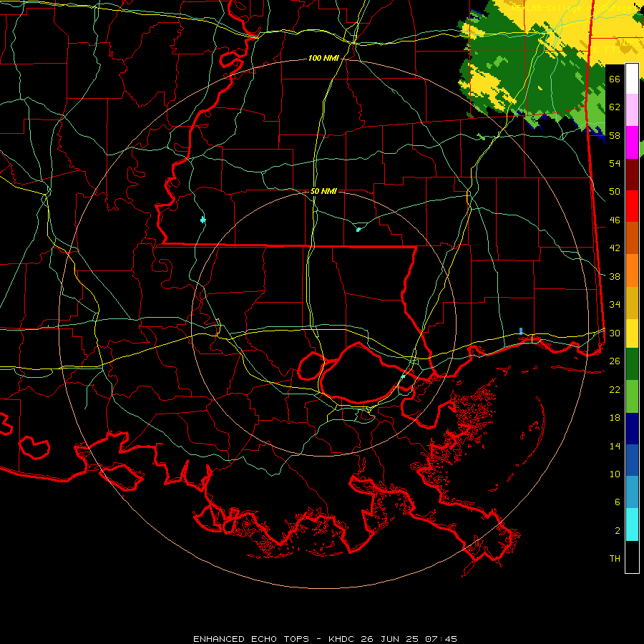The width and height of the screenshot is (644, 644).
Task: Click legend value '38'
Action: click(615, 277)
